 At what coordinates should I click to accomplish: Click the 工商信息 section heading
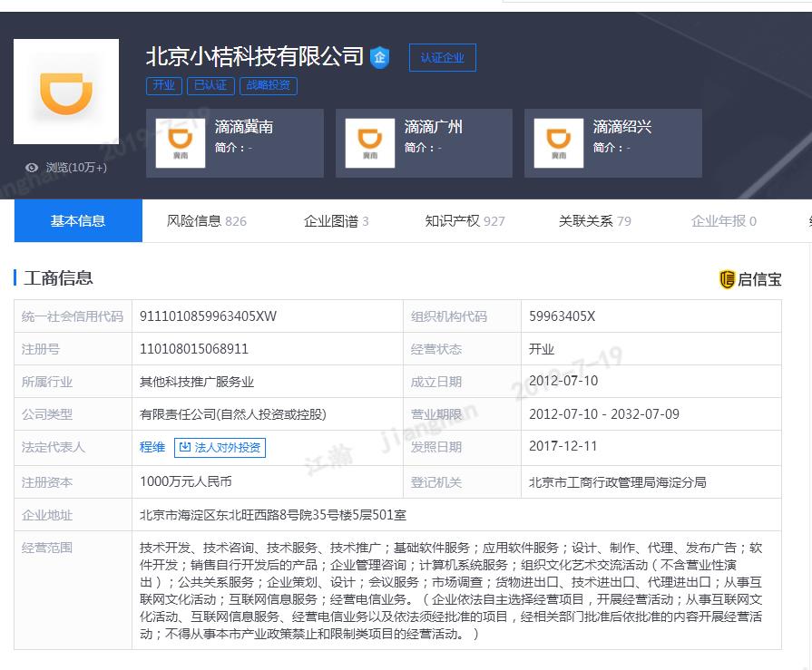point(58,277)
